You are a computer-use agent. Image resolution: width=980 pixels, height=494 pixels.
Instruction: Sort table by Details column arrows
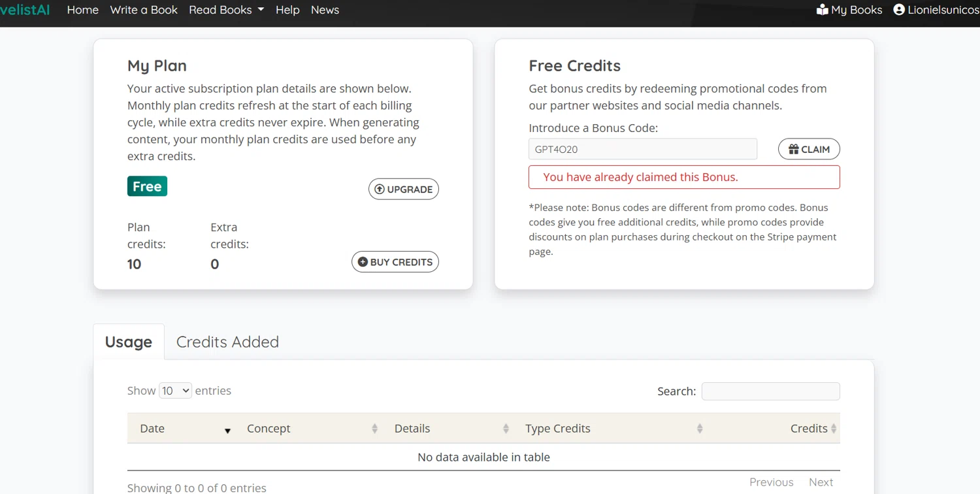506,429
